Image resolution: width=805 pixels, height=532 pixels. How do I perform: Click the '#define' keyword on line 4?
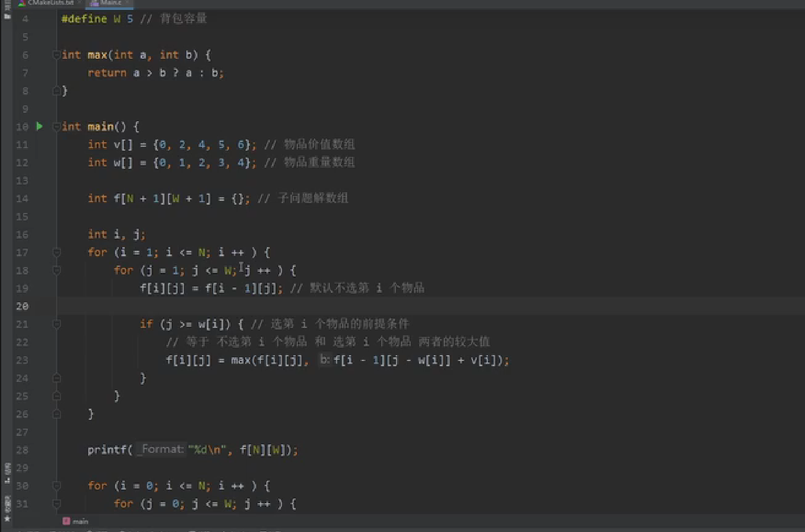pos(84,19)
